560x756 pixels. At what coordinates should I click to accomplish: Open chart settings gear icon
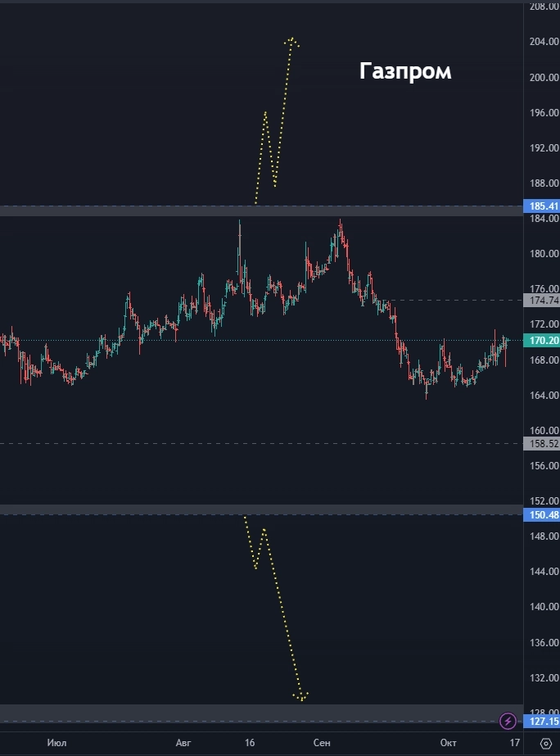point(545,743)
